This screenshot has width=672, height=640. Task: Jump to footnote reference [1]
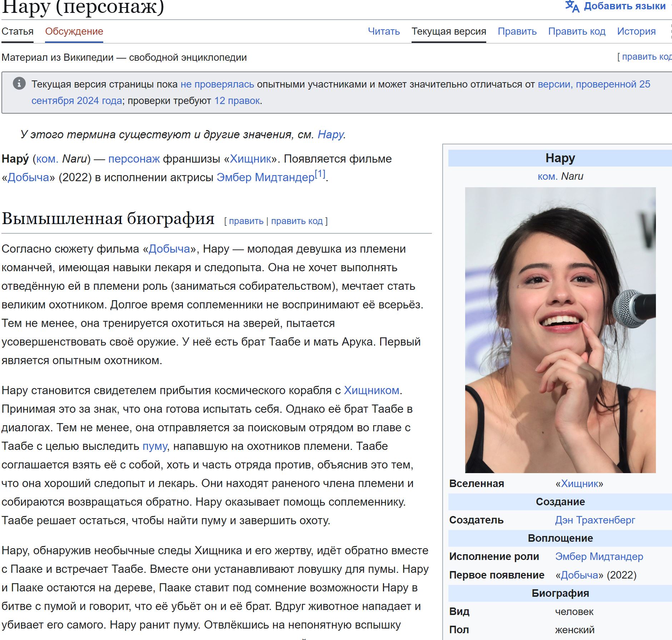320,174
